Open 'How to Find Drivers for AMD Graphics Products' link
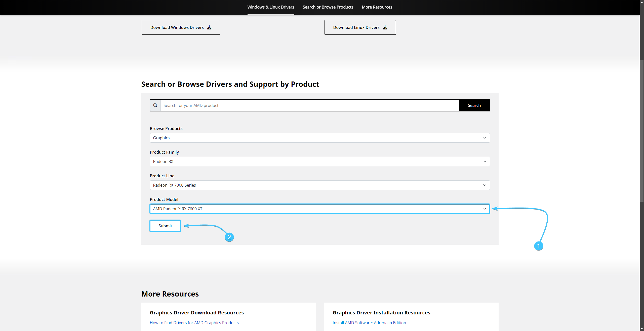Image resolution: width=644 pixels, height=331 pixels. click(194, 323)
